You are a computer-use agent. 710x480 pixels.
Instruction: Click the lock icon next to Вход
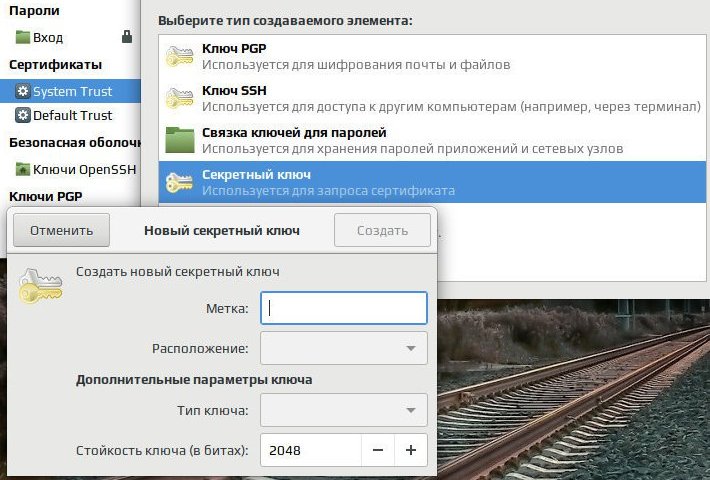(127, 37)
